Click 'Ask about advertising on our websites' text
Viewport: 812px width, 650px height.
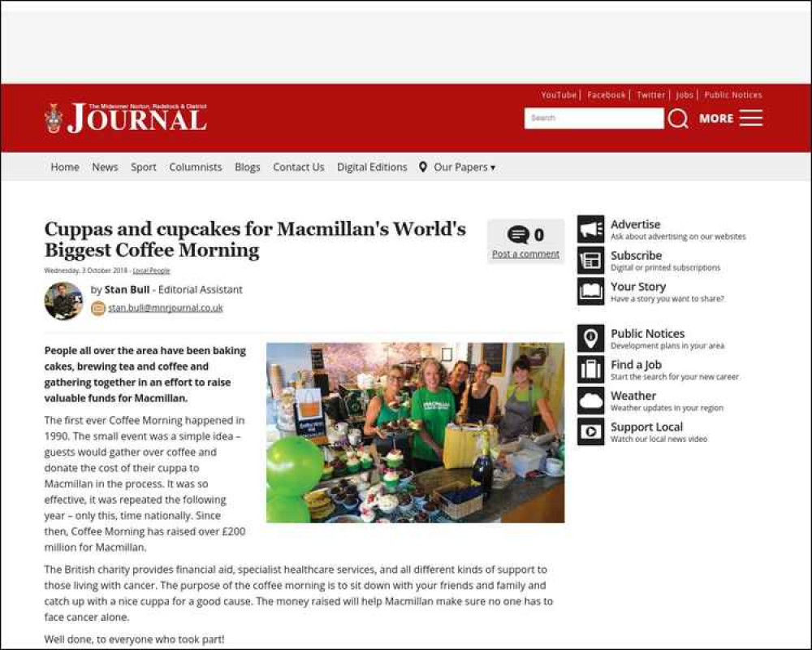coord(678,237)
